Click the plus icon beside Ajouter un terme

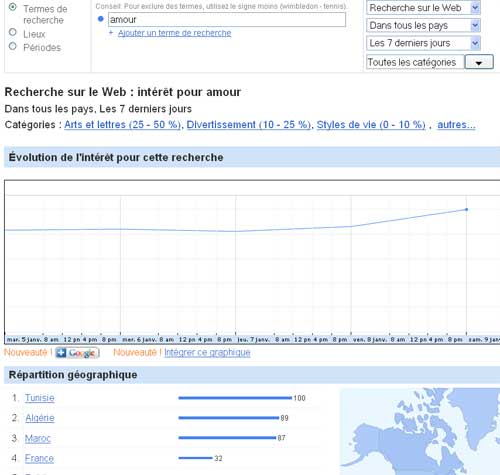[x=111, y=33]
